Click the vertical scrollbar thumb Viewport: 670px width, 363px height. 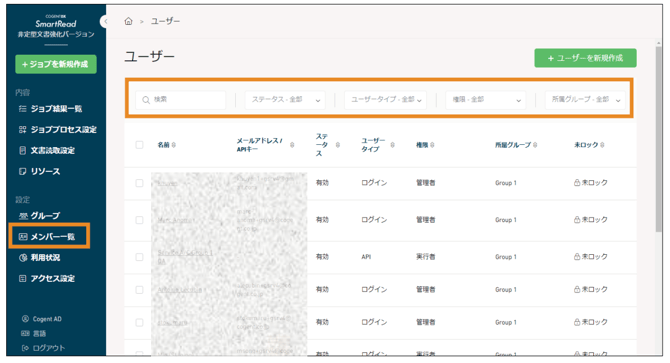658,139
